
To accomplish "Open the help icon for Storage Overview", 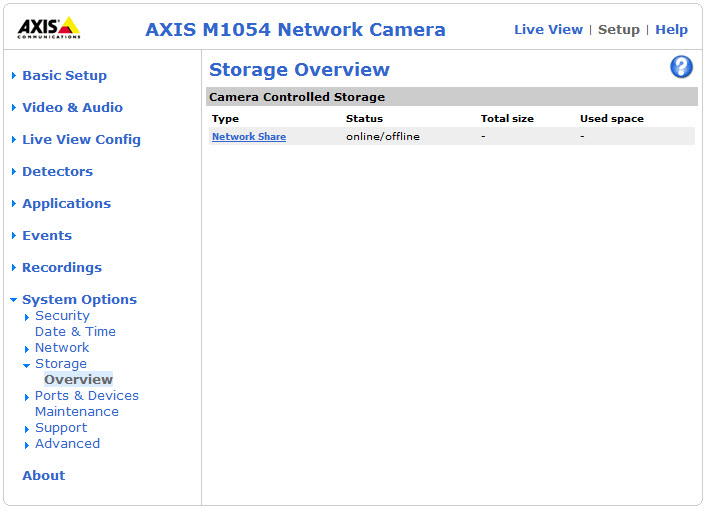I will [681, 67].
